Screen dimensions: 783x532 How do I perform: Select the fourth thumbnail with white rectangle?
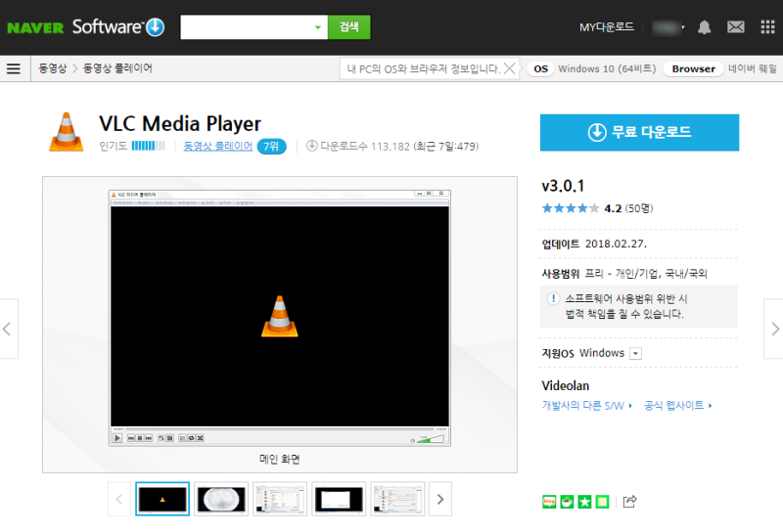tap(339, 499)
